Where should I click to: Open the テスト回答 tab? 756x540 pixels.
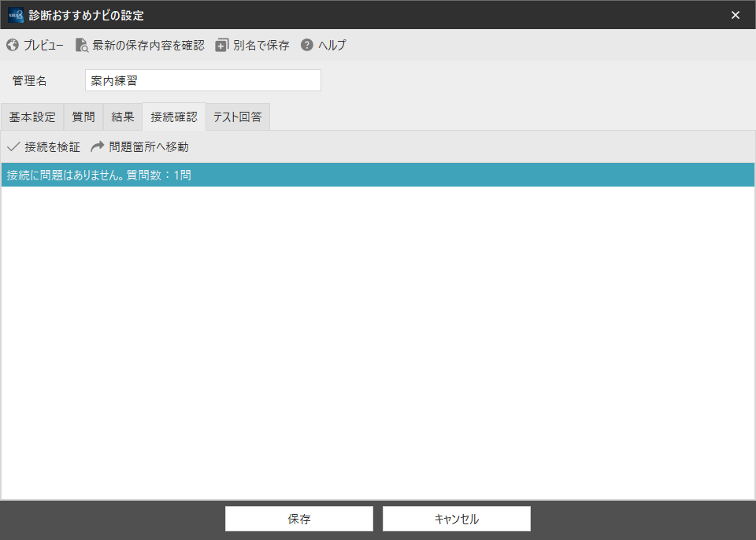pyautogui.click(x=238, y=117)
